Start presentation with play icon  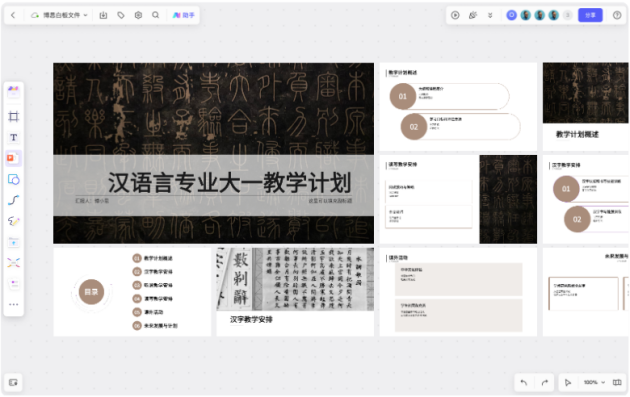455,15
